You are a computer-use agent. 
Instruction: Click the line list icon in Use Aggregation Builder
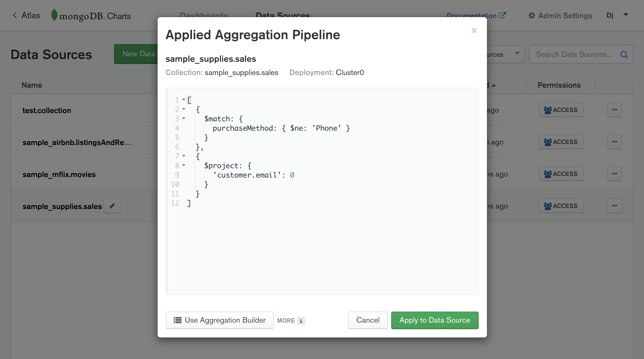pos(177,320)
